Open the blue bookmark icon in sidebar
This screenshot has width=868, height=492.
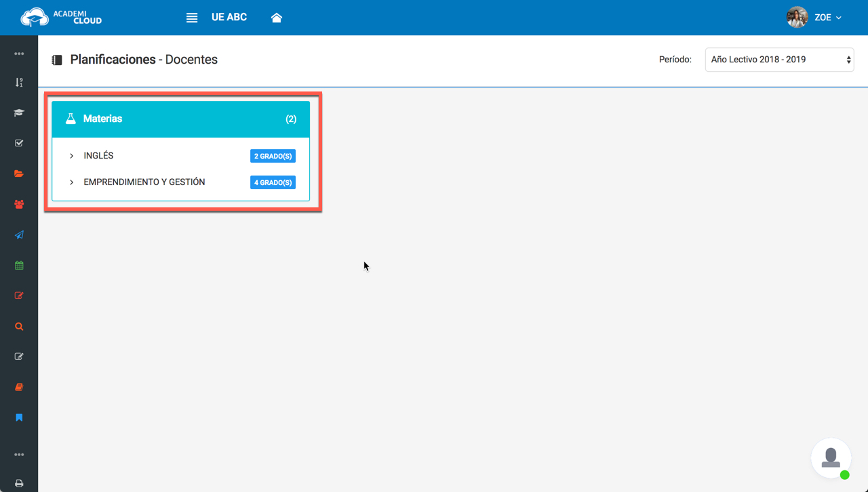pos(19,417)
